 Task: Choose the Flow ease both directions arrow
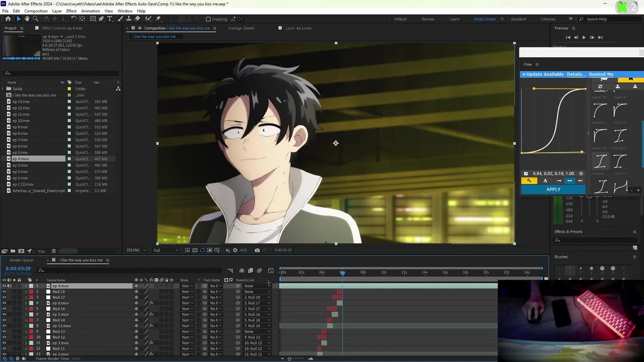[570, 180]
